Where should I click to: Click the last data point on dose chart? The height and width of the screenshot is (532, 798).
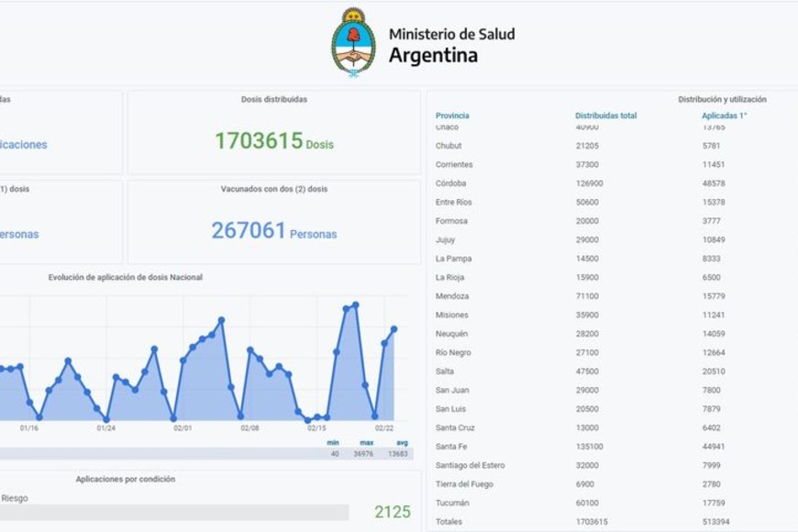(394, 328)
